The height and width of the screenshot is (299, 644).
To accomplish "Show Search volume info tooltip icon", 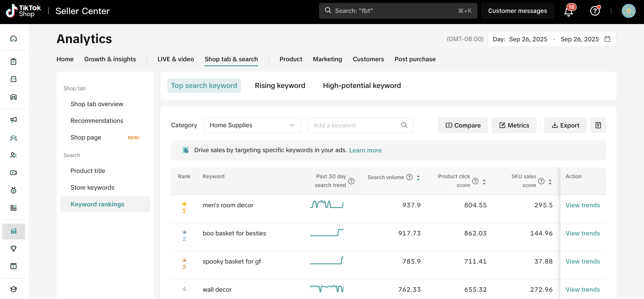I will click(x=409, y=177).
